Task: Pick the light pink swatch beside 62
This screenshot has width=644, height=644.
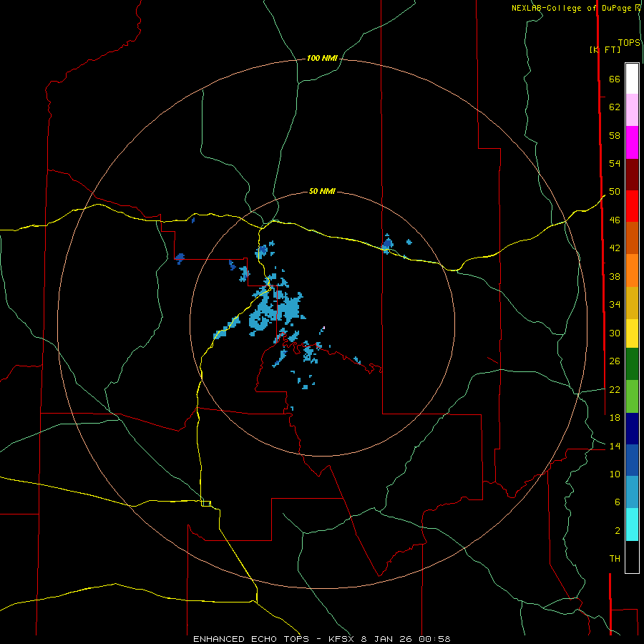Action: (x=632, y=109)
